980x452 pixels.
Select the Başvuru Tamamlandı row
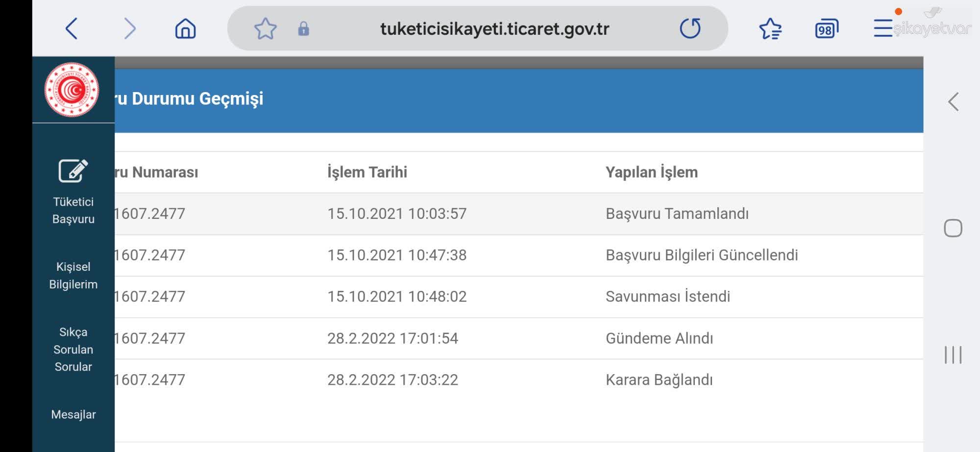(490, 214)
